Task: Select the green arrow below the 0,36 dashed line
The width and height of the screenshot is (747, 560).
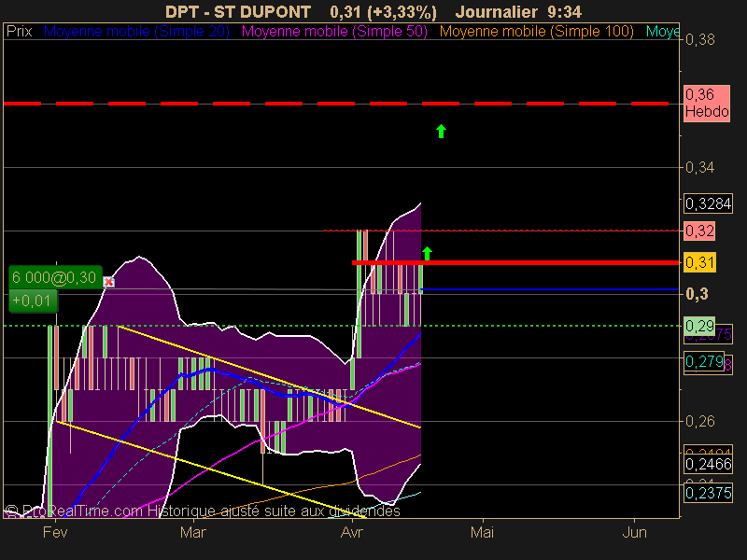Action: pos(441,131)
